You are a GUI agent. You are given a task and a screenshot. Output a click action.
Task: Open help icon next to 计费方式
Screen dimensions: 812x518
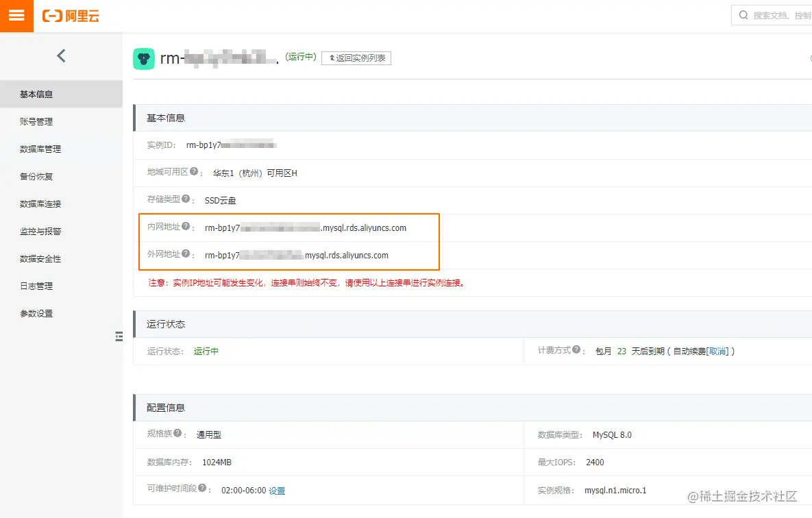pos(576,349)
